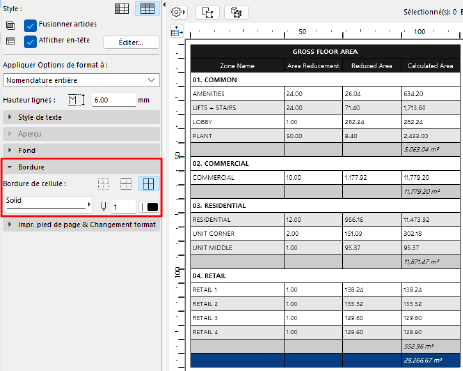Click the RESIDENTIAL zone cell
The width and height of the screenshot is (463, 371).
(237, 220)
